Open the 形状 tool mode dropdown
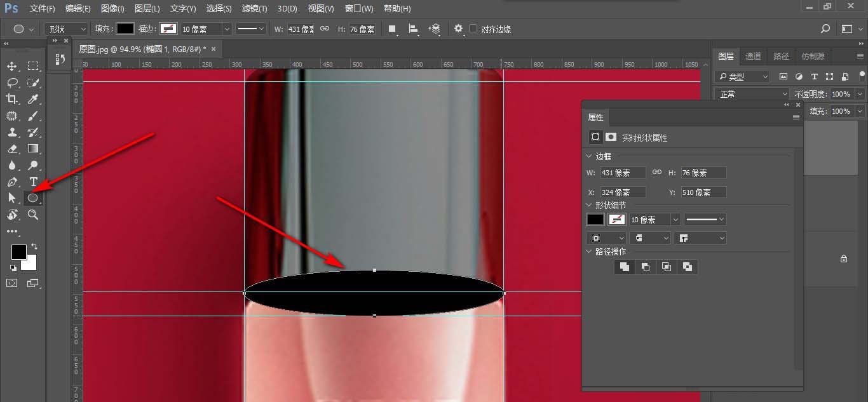The width and height of the screenshot is (868, 402). coord(66,29)
